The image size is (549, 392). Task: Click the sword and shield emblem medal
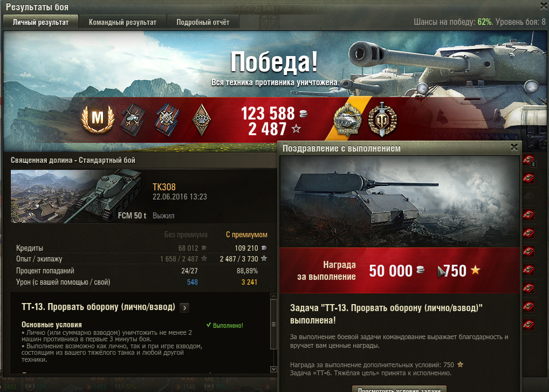coord(382,119)
